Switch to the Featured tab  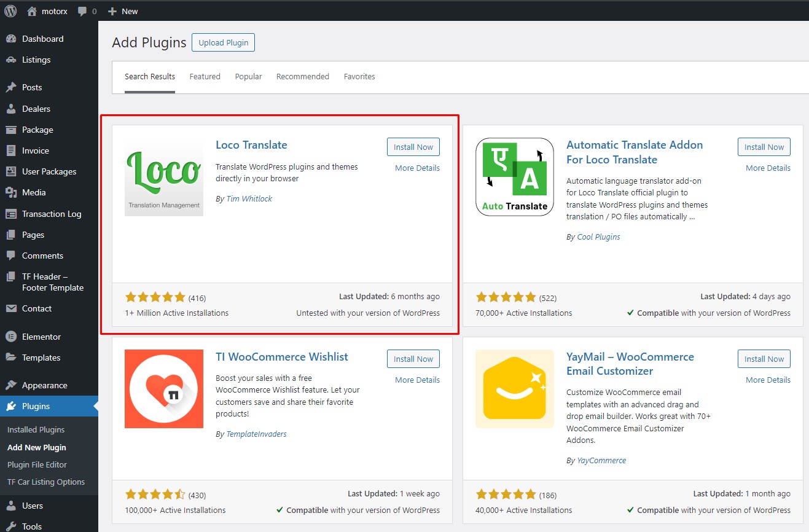205,77
